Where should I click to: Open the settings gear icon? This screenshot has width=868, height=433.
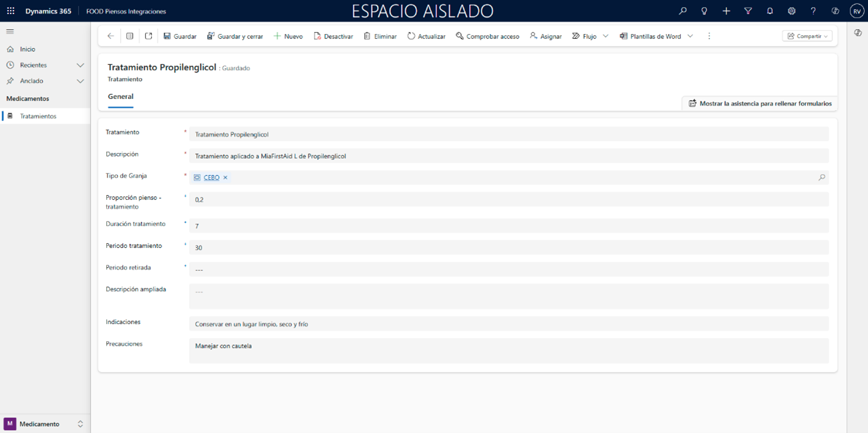point(791,11)
